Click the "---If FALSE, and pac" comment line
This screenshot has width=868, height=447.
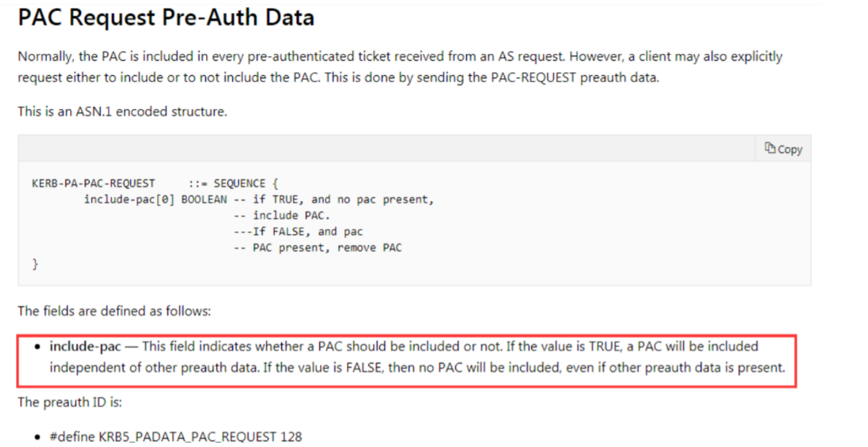(297, 232)
